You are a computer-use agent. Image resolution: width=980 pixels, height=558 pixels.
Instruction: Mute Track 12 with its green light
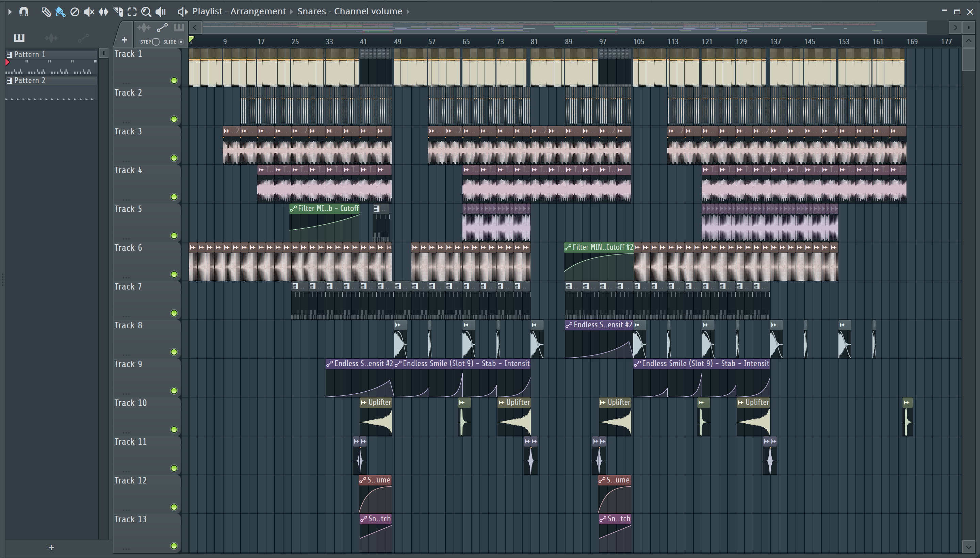pyautogui.click(x=174, y=507)
